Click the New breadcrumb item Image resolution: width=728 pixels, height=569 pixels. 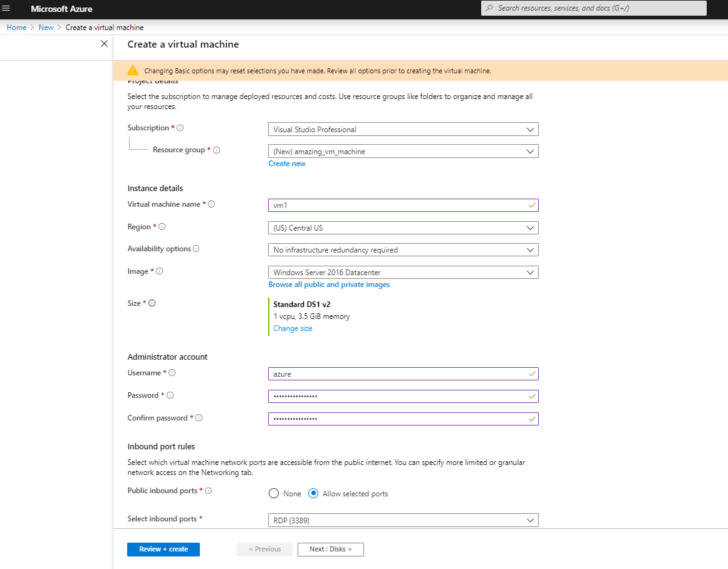(46, 27)
